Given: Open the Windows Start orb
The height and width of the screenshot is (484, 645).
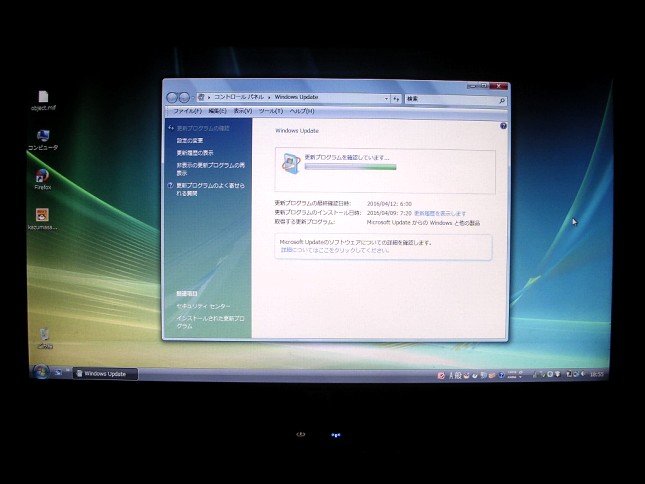Looking at the screenshot, I should 41,372.
